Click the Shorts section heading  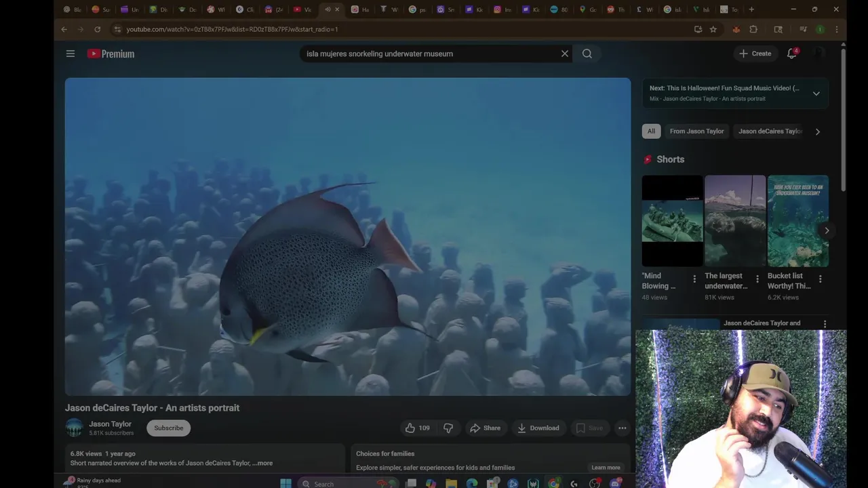pyautogui.click(x=670, y=159)
